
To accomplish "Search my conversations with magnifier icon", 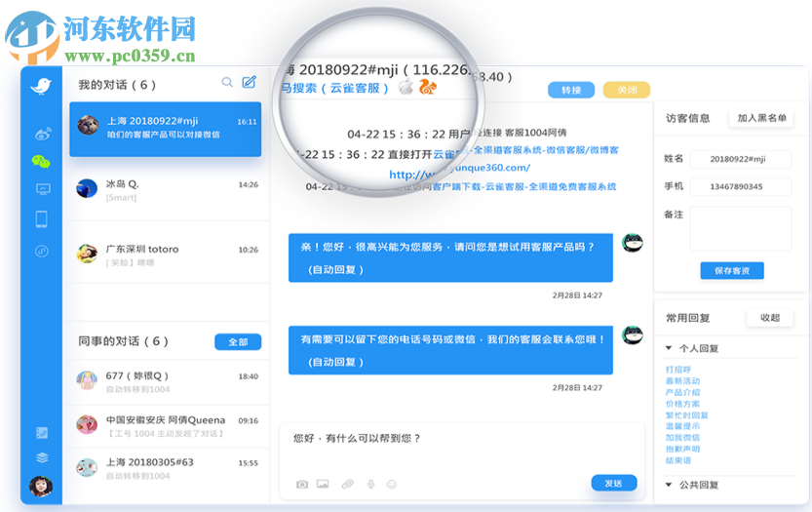I will 227,82.
